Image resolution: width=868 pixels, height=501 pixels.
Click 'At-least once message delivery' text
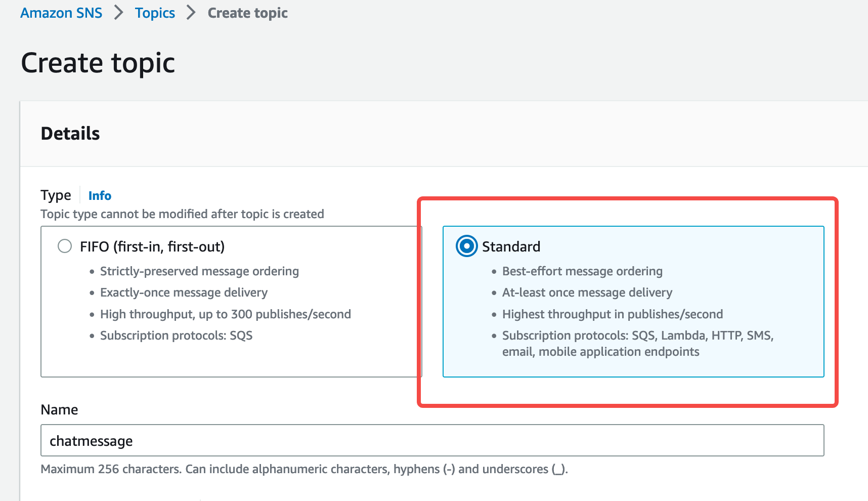point(587,293)
